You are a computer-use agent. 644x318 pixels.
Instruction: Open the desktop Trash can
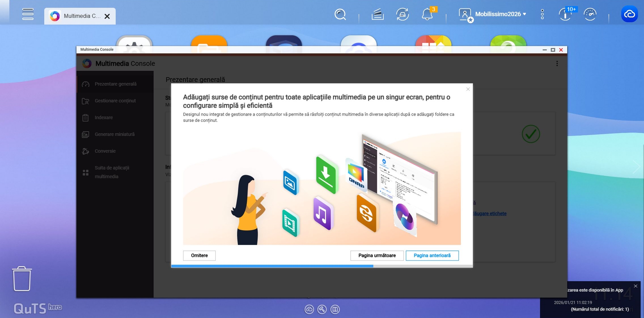point(22,279)
